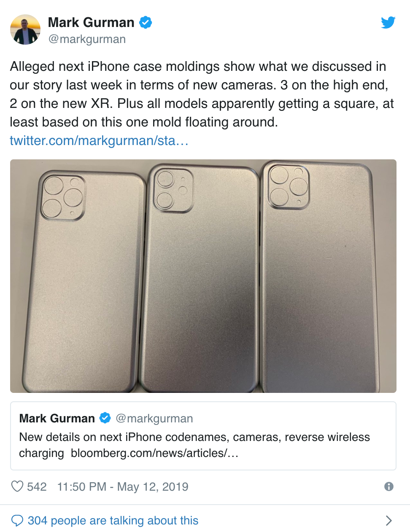The height and width of the screenshot is (532, 410).
Task: Expand the conversation with the right chevron arrow
Action: point(389,521)
